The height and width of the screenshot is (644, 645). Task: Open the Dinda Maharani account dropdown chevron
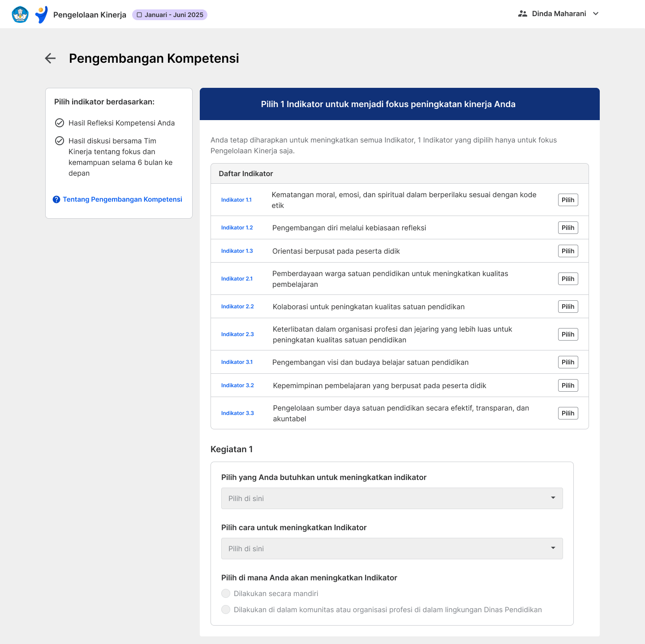point(596,14)
